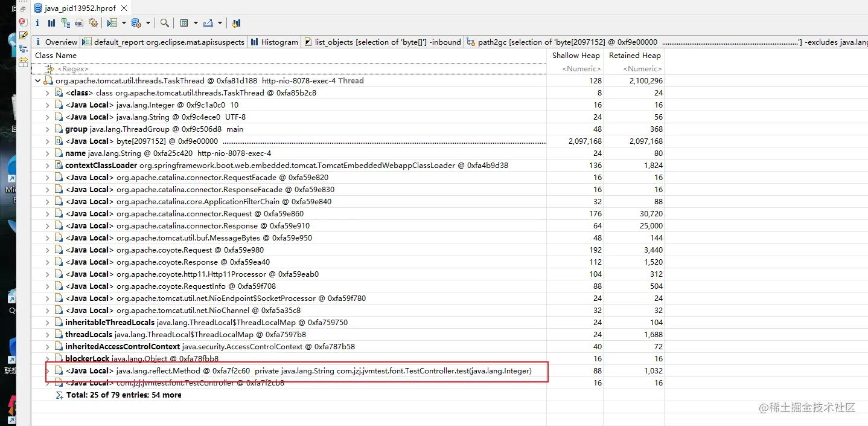Click the export results icon
Viewport: 868px width, 426px height.
[x=208, y=23]
